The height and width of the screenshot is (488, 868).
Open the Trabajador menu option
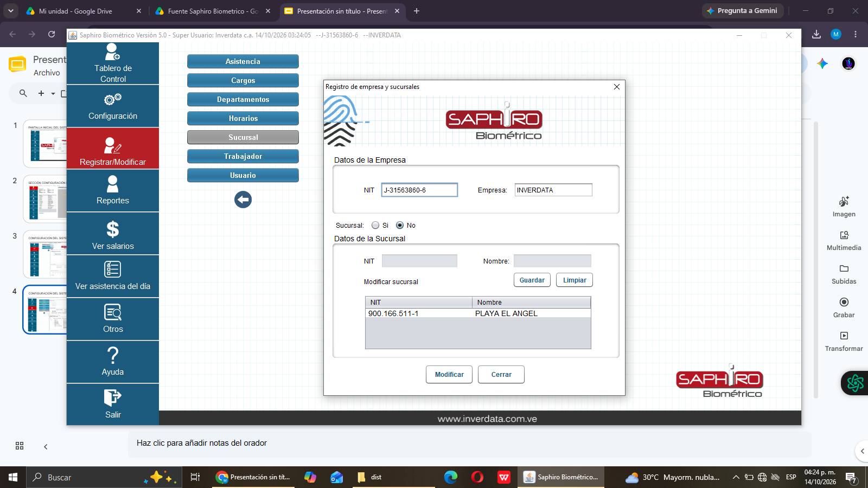click(243, 156)
